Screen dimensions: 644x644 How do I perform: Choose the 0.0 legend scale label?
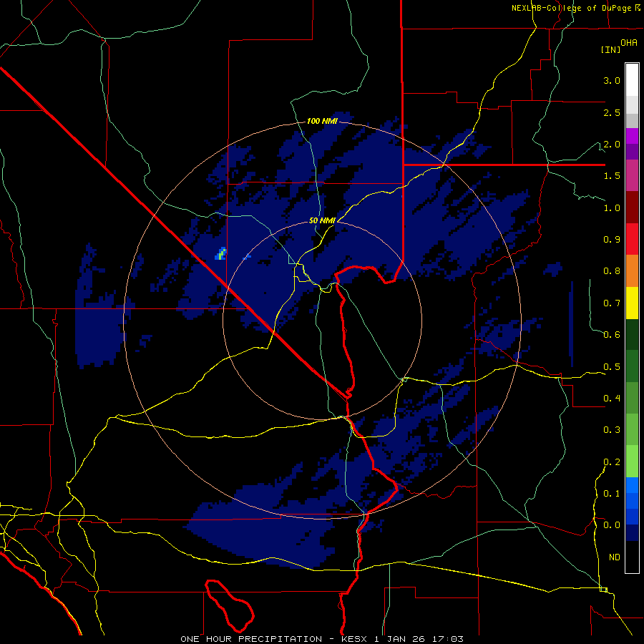click(612, 525)
